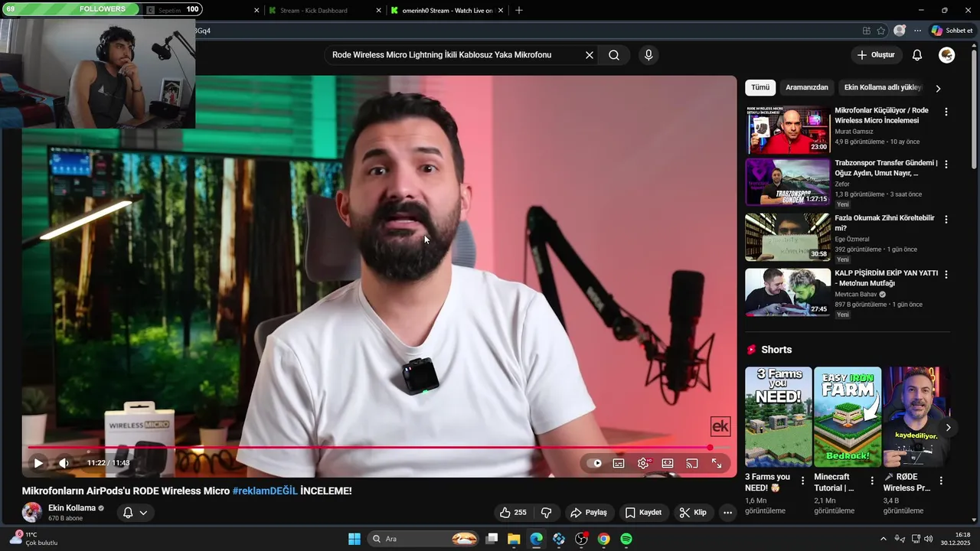The width and height of the screenshot is (980, 551).
Task: Open Copilot Sohbet et button
Action: point(952,31)
